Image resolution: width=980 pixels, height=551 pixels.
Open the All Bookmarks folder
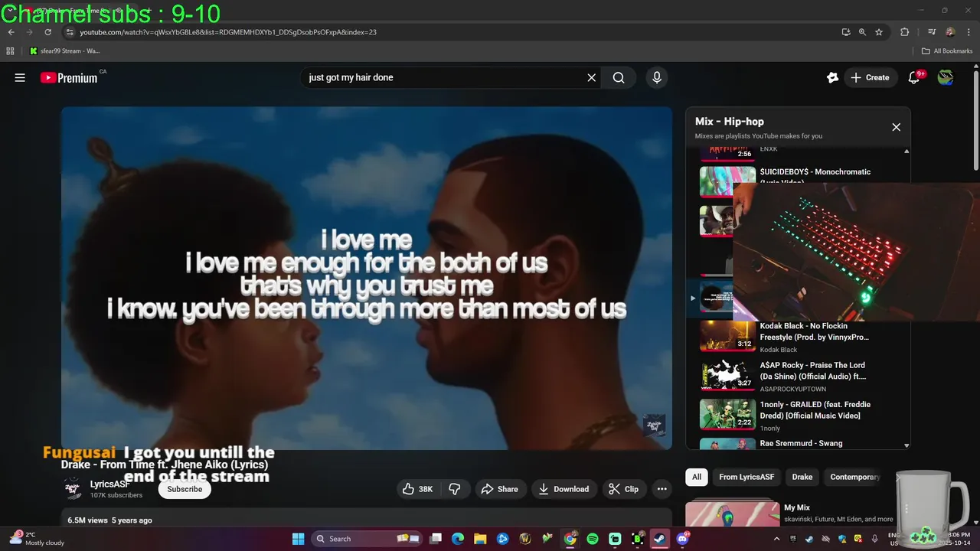click(947, 51)
